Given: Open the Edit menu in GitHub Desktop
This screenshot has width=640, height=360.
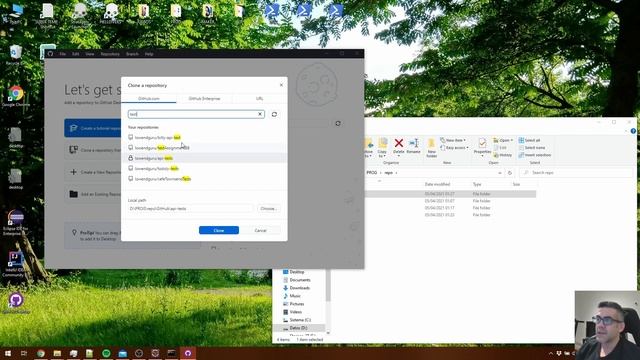Looking at the screenshot, I should (76, 54).
